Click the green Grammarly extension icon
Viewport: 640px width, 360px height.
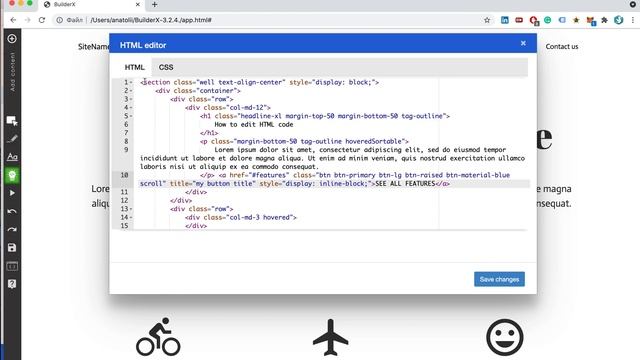pyautogui.click(x=548, y=20)
